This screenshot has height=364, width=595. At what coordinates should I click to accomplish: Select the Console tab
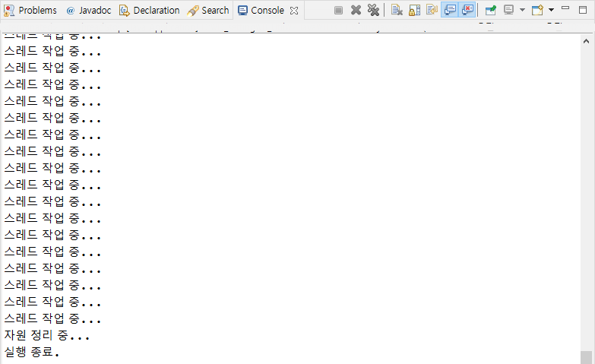click(261, 10)
